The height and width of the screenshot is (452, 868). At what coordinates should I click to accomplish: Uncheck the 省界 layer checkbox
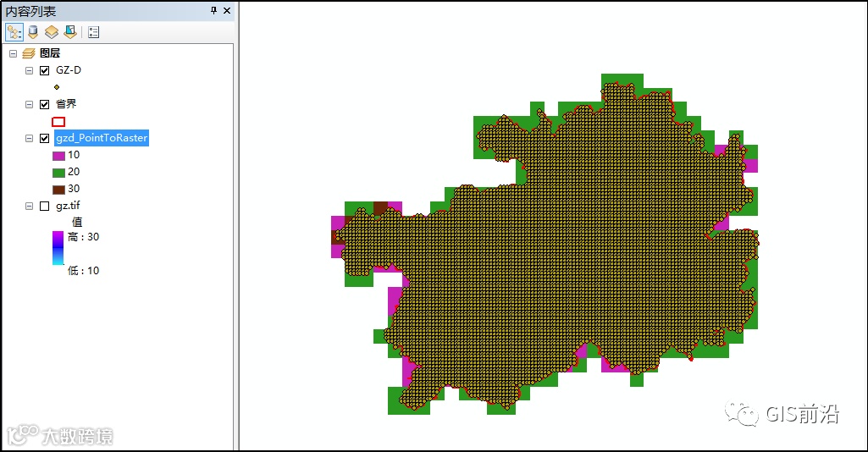[45, 104]
